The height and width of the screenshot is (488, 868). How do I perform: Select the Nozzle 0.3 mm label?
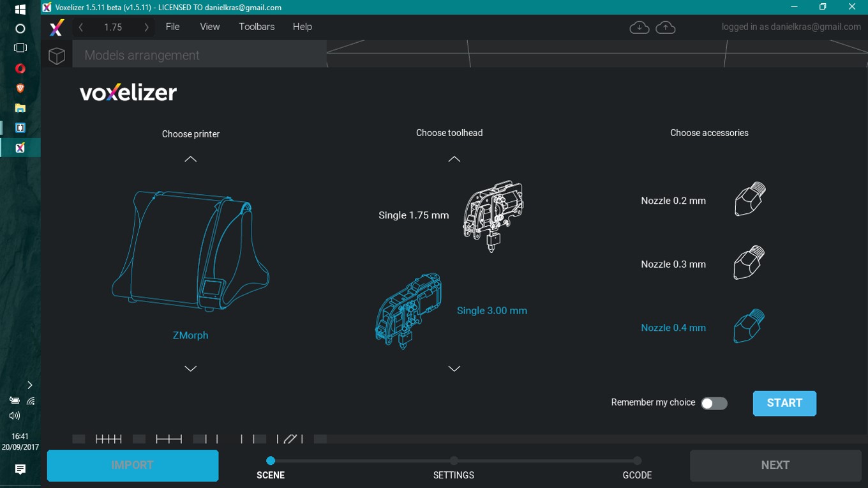click(x=673, y=264)
